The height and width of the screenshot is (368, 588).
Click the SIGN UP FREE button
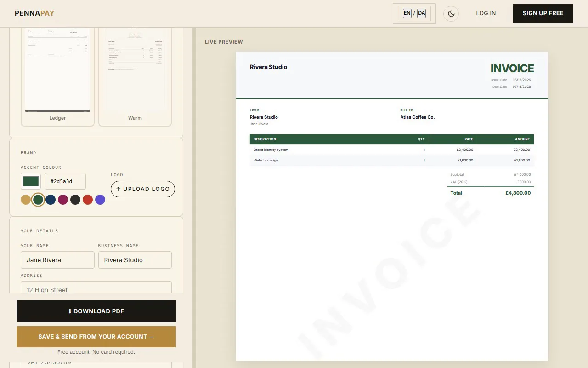tap(543, 13)
